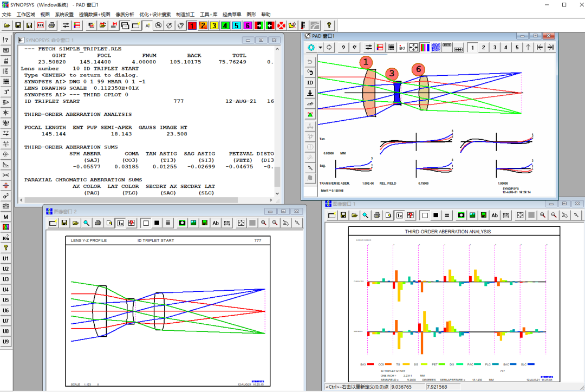Screen dimensions: 585x392
Task: Click the download arrow in PAD side toolbar
Action: pos(310,93)
